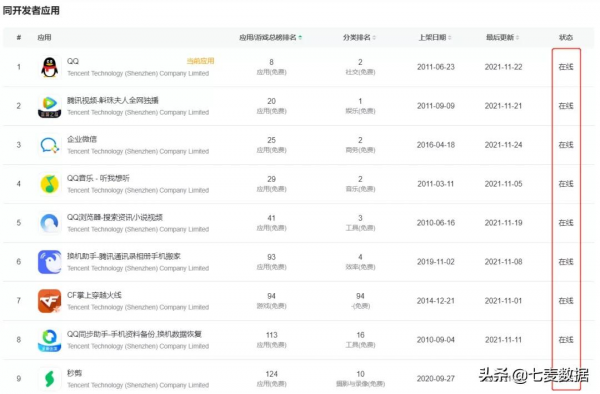
Task: Open the QQ浏览器 app icon
Action: point(49,223)
